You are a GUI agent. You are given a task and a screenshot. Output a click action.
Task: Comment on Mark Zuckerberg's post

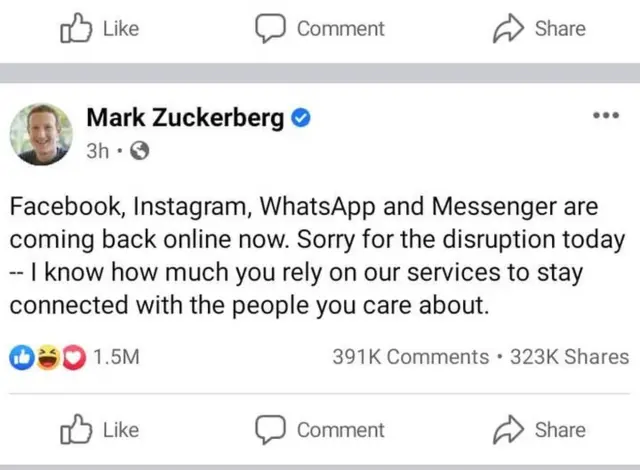pos(320,429)
